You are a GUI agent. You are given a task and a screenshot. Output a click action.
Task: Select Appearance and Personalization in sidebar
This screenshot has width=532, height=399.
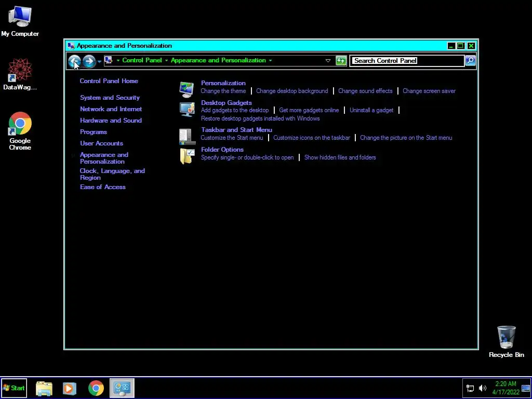click(104, 158)
